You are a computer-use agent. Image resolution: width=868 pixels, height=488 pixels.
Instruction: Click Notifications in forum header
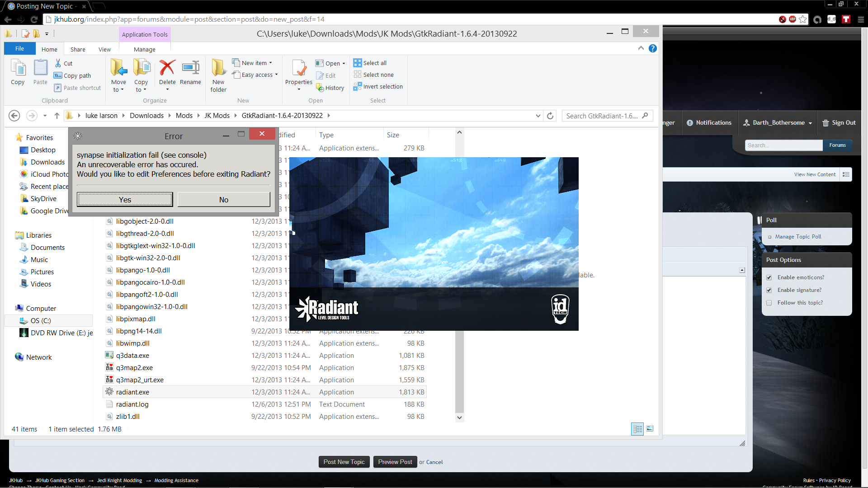pos(709,123)
